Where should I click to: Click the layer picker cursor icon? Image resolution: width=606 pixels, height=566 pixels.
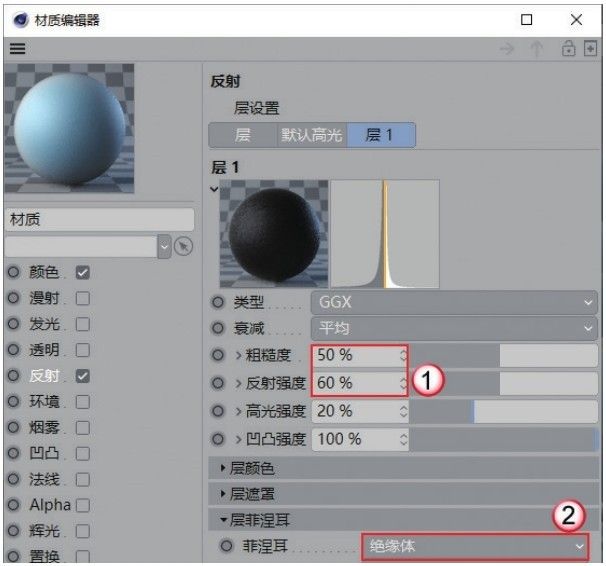tap(183, 246)
